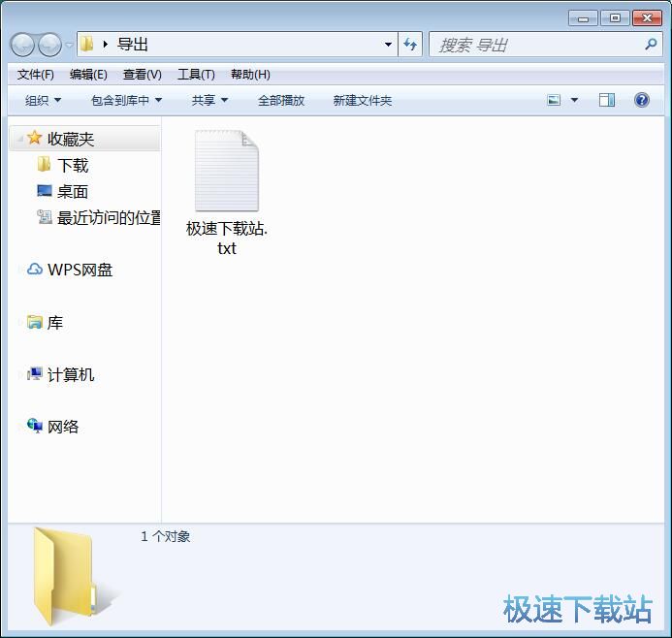The image size is (672, 638).
Task: Open the 文件(F) menu
Action: click(x=36, y=75)
